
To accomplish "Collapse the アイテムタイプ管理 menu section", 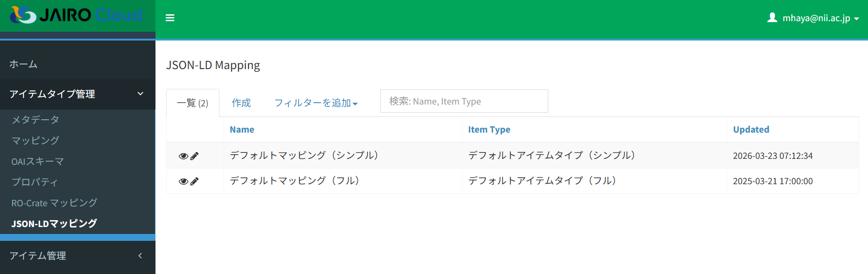I will 77,94.
